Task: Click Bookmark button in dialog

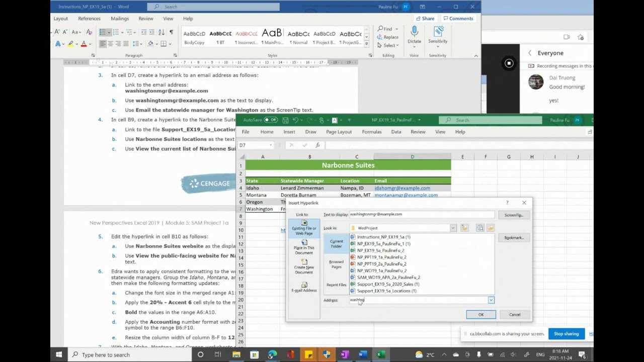Action: 514,238
